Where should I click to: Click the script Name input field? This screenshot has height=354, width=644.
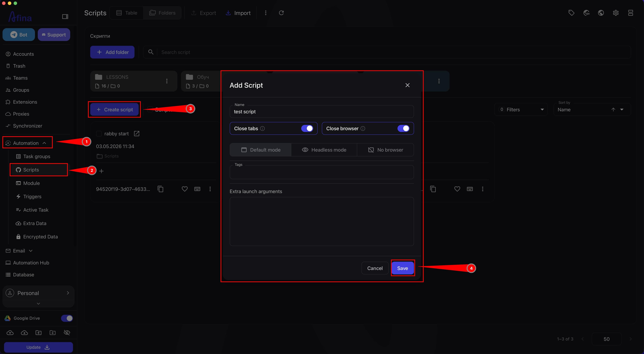click(x=321, y=112)
